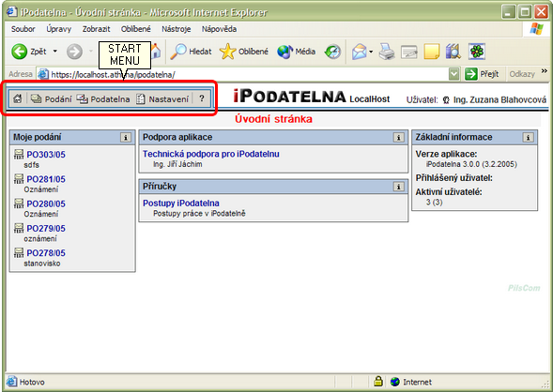Open the Média toolbar button

coord(296,52)
